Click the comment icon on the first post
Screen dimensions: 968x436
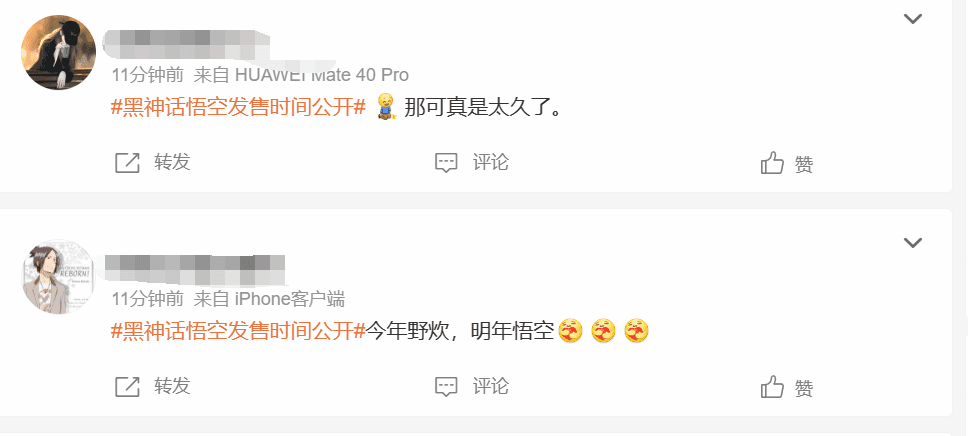(446, 163)
